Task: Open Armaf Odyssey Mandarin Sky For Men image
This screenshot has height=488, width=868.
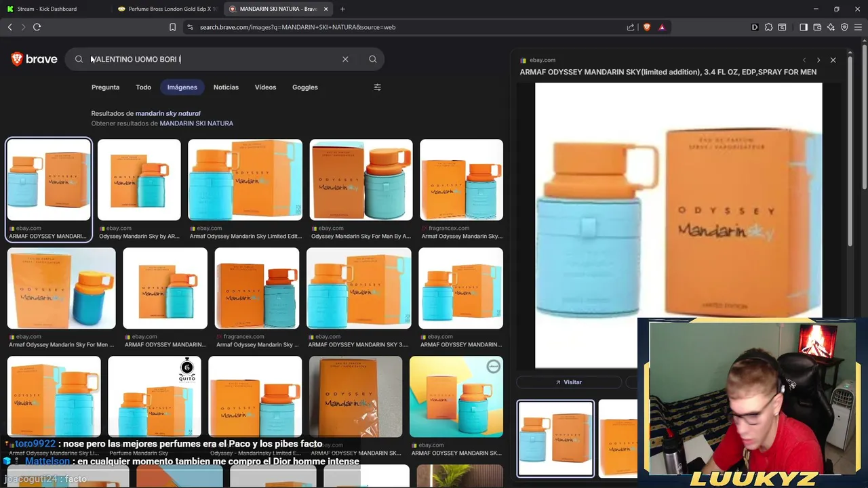Action: point(61,288)
